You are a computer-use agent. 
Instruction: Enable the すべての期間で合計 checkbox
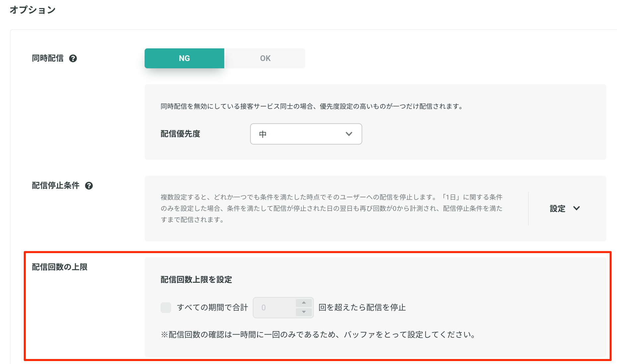(x=166, y=307)
